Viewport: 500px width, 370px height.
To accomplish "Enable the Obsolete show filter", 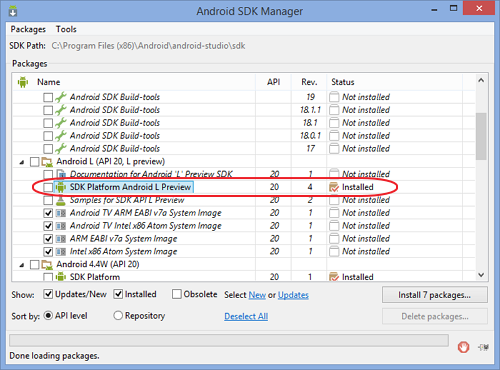I will pyautogui.click(x=177, y=294).
